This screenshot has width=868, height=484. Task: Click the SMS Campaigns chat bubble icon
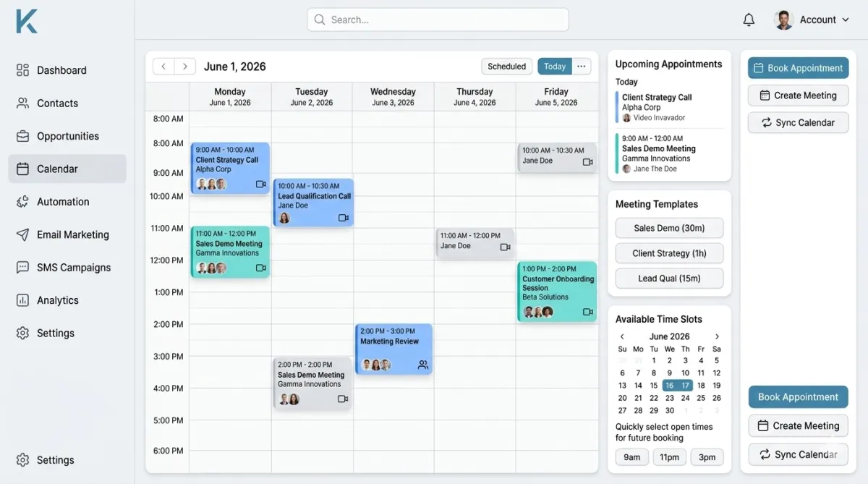(22, 268)
